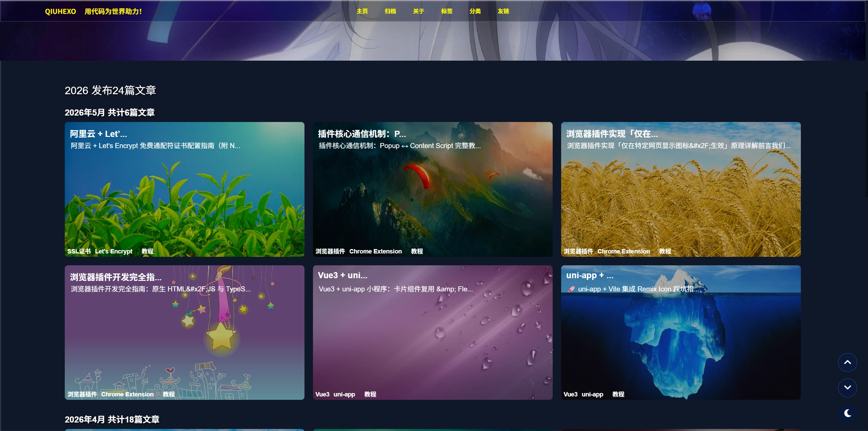Open the Vue3 + uni... article card

coord(433,332)
